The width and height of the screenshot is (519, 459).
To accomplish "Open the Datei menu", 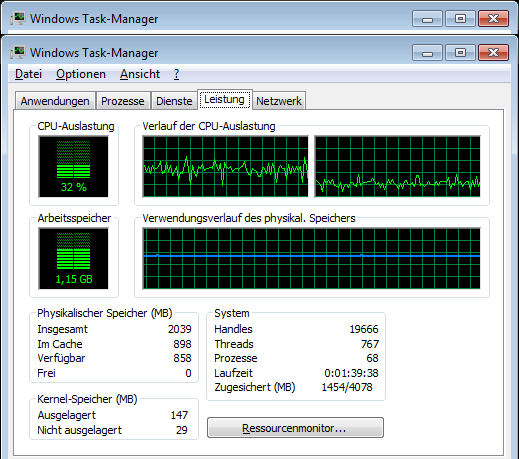I will click(x=28, y=74).
